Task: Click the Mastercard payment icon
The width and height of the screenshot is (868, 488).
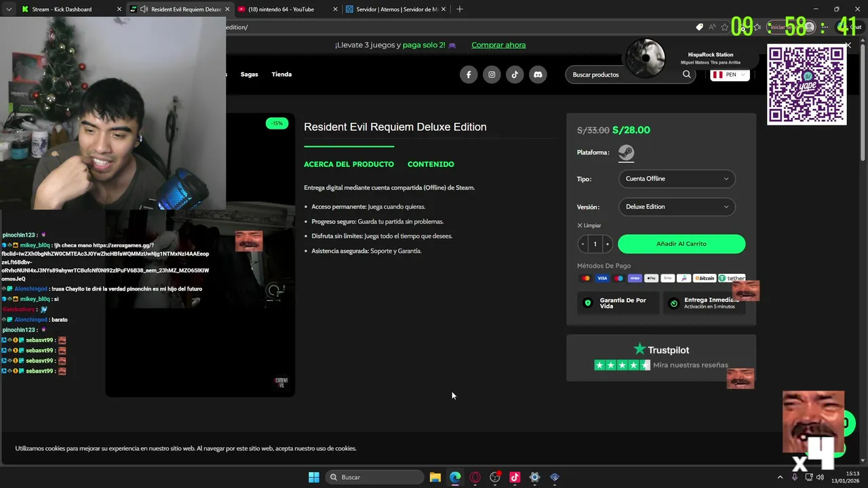Action: coord(586,279)
